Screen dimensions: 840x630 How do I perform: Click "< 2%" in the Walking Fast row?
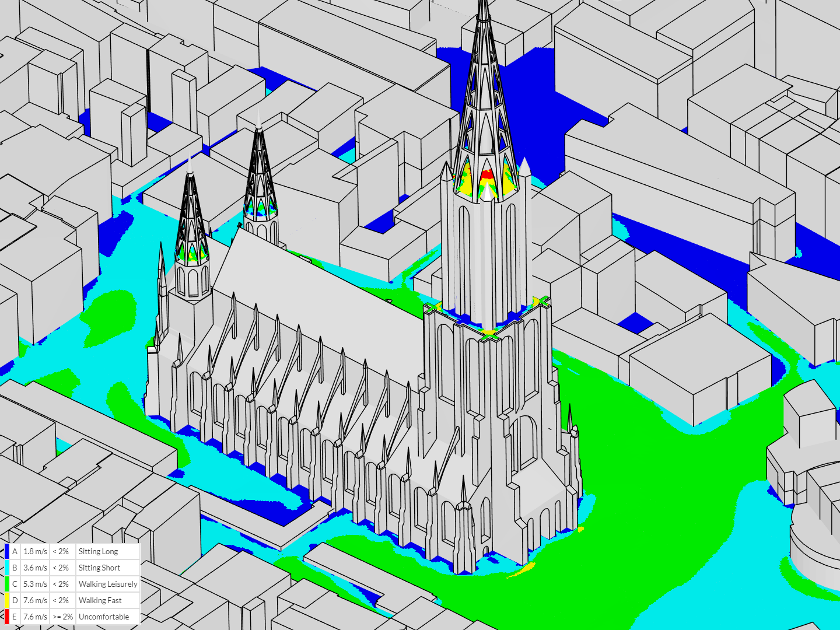point(61,600)
